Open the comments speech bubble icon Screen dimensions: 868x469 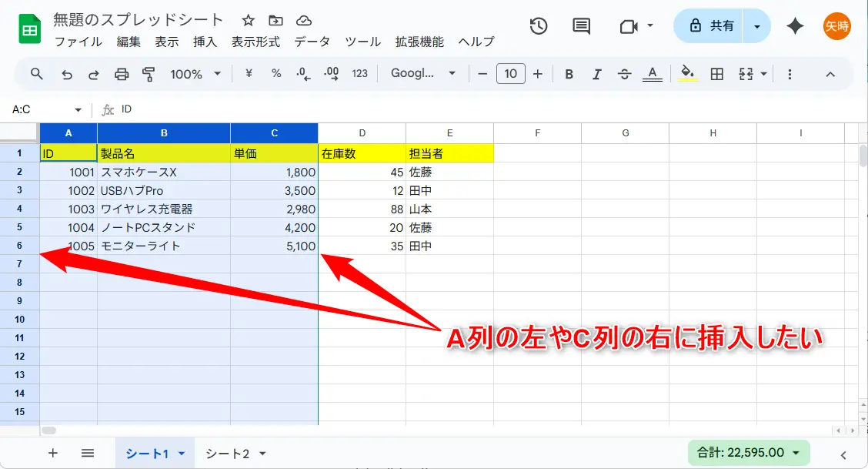click(582, 26)
